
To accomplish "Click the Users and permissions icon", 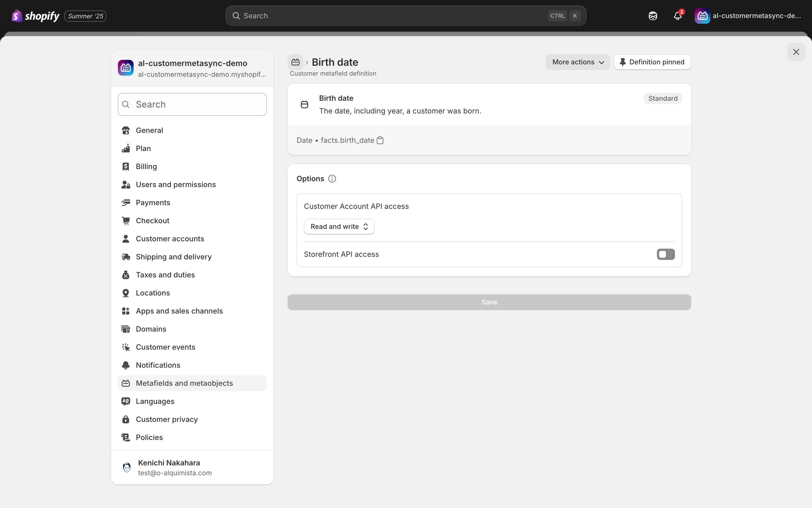I will pos(126,185).
